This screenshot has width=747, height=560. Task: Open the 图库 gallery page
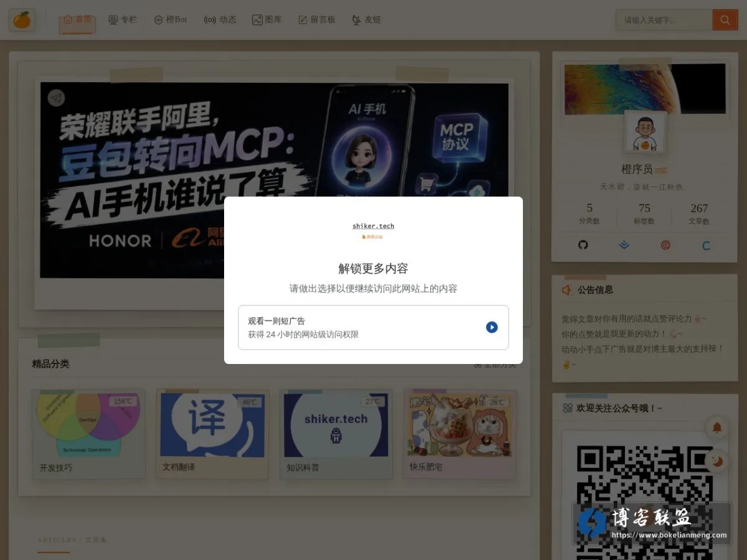click(267, 20)
